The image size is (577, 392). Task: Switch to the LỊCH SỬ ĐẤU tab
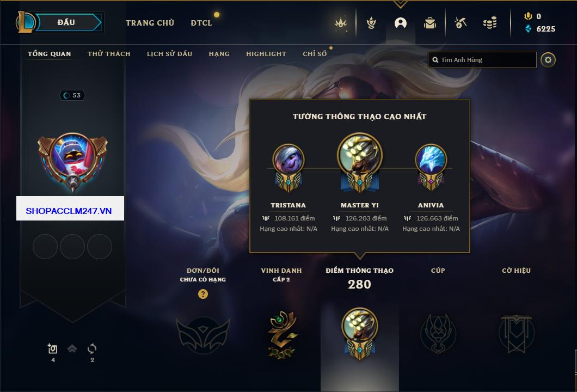(169, 54)
